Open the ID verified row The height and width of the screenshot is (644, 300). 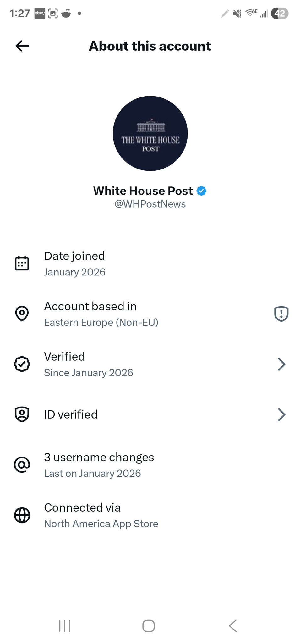[150, 414]
